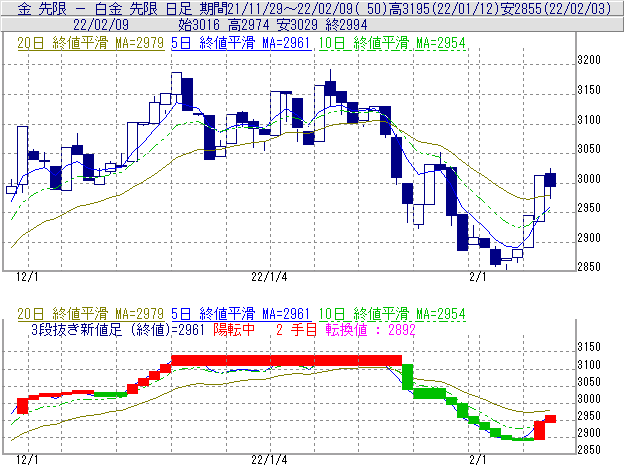Click the last dark candlestick near 3000
The height and width of the screenshot is (475, 624).
(x=550, y=180)
